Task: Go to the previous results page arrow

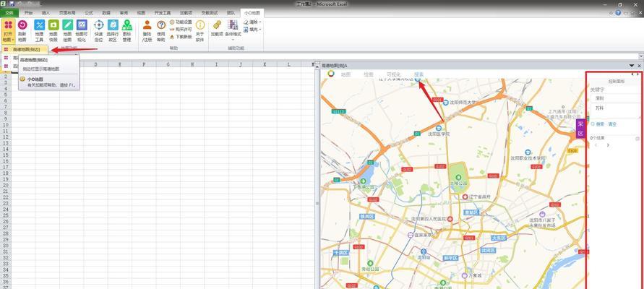Action: tap(596, 145)
